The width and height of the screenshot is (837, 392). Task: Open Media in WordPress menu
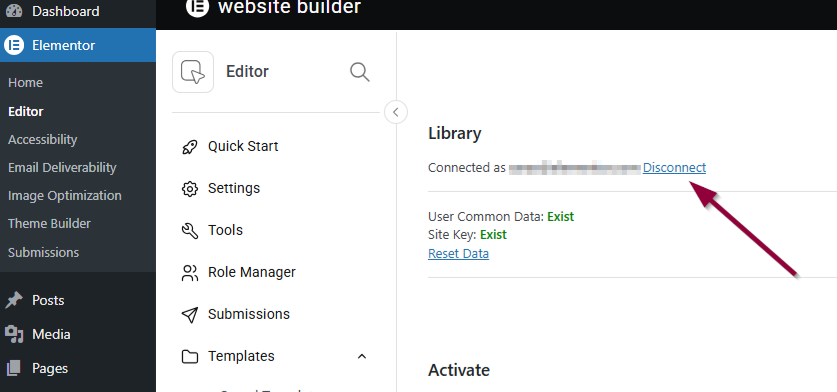(51, 334)
